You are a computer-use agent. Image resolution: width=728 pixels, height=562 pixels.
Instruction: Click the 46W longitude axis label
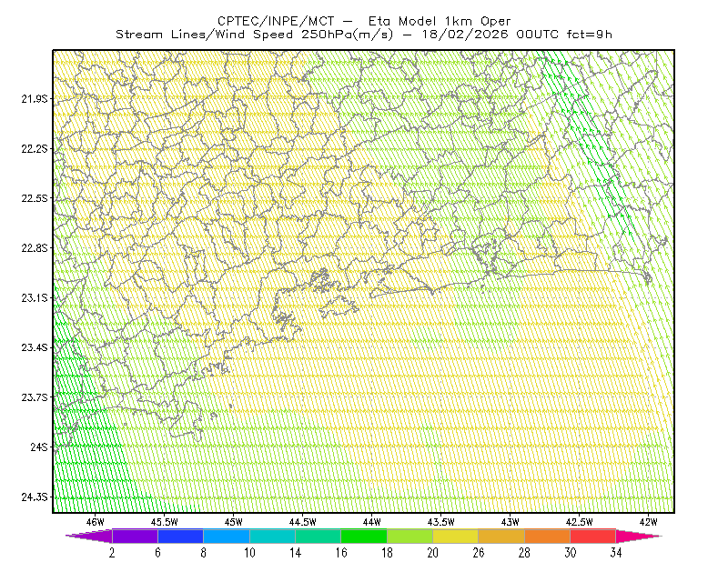96,522
